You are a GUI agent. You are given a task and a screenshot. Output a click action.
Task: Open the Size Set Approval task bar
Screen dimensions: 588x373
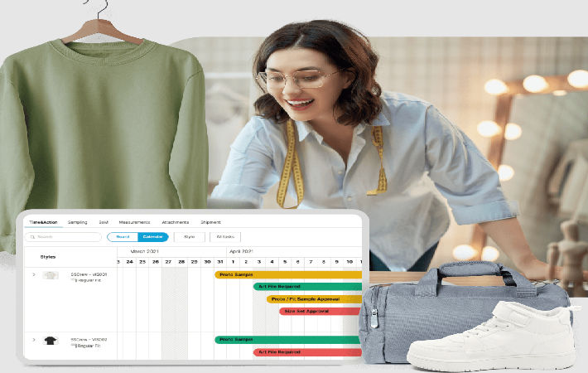click(x=321, y=311)
